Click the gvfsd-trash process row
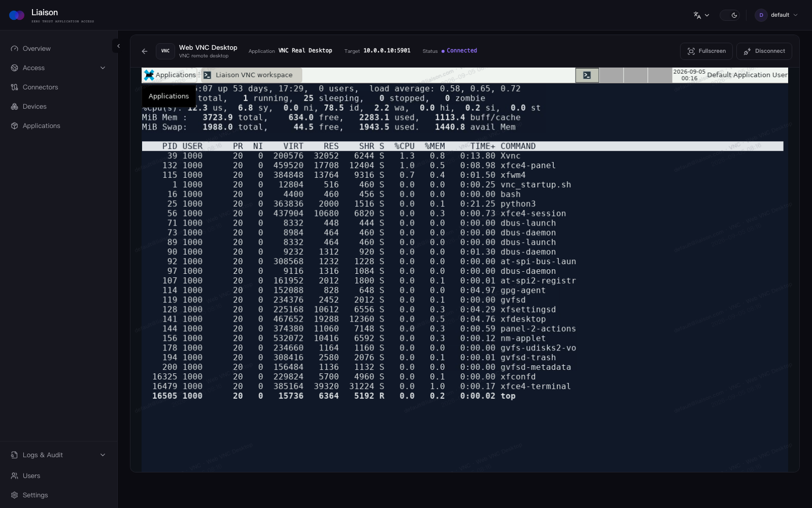 coord(462,358)
